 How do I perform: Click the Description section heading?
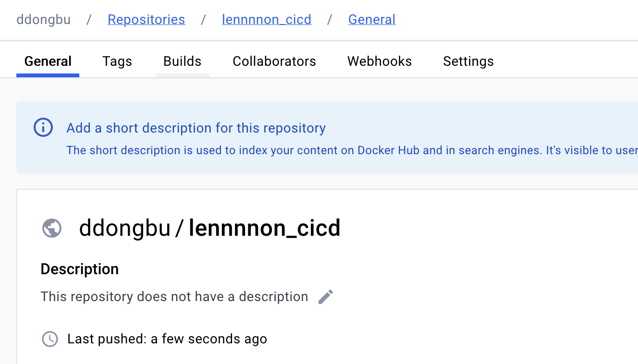[x=80, y=269]
